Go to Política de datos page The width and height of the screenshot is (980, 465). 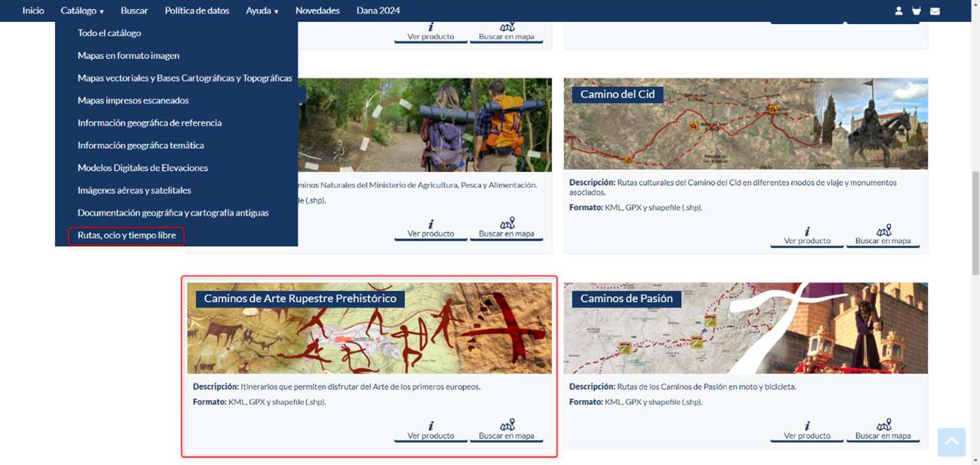(x=196, y=11)
